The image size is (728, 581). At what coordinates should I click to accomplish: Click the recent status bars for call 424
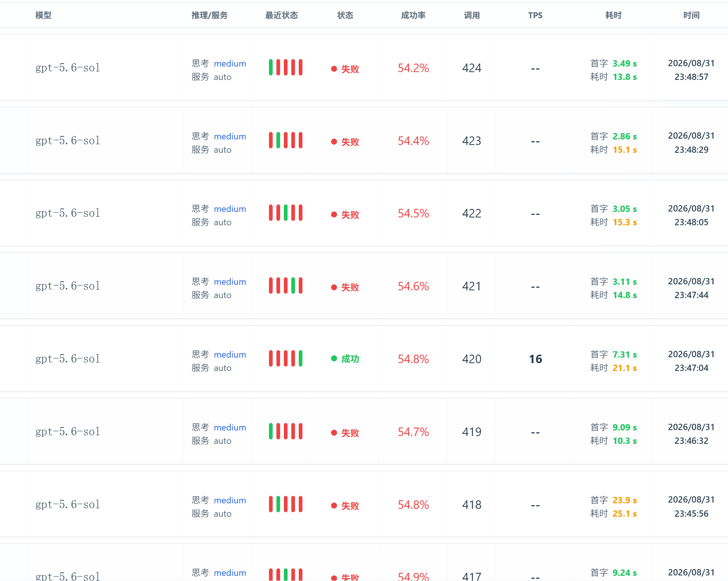(x=286, y=67)
